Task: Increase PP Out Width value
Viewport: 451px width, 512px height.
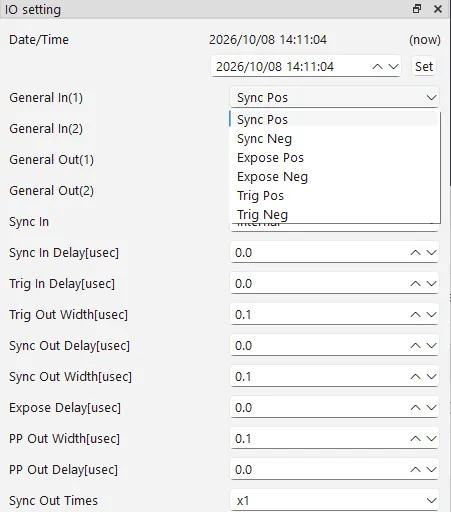Action: (x=415, y=439)
